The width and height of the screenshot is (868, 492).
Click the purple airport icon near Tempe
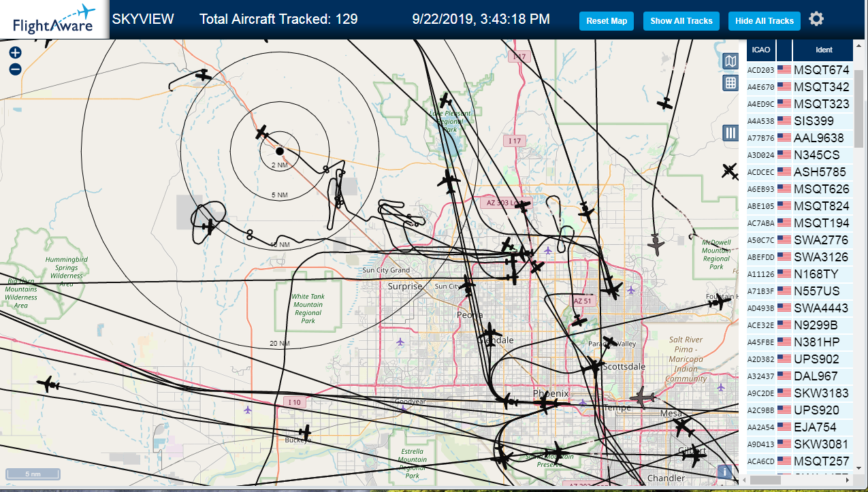point(582,404)
